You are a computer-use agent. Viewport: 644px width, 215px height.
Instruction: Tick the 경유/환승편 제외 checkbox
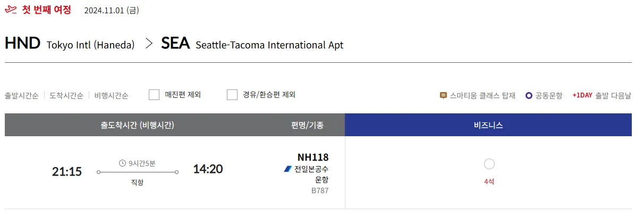[x=232, y=95]
